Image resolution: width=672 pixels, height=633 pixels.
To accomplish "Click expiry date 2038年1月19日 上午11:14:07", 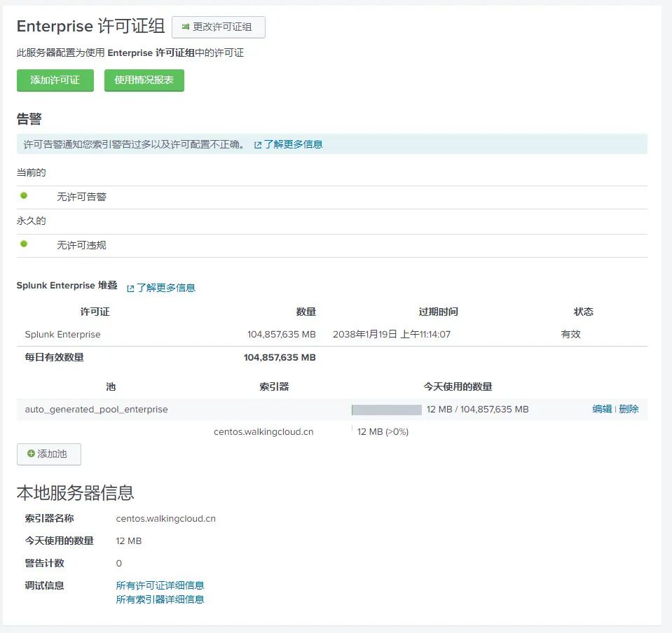I will click(x=392, y=335).
